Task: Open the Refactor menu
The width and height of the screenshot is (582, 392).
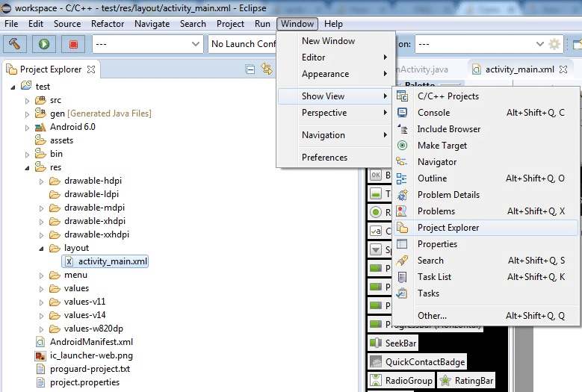Action: point(108,24)
